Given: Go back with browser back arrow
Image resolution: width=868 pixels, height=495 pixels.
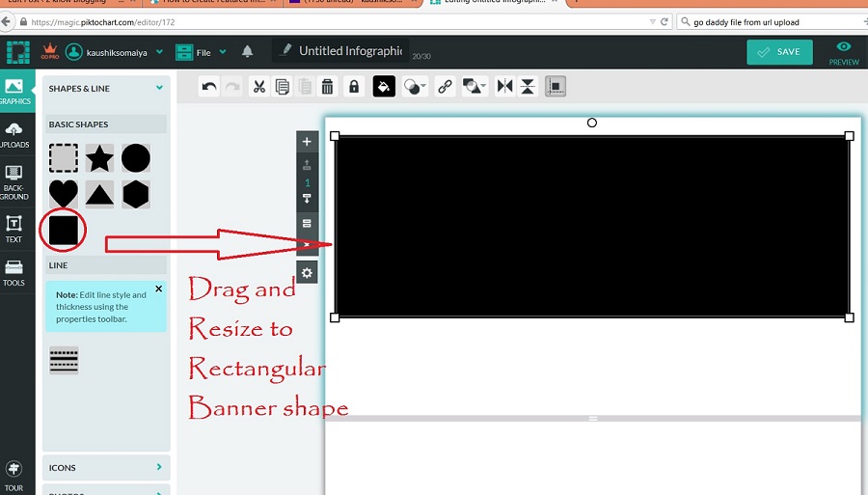Looking at the screenshot, I should tap(7, 22).
